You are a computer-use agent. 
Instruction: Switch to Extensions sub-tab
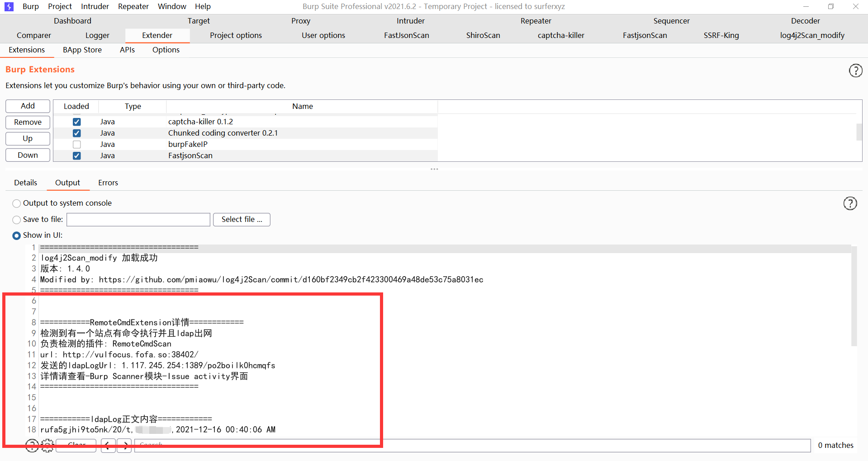coord(27,50)
